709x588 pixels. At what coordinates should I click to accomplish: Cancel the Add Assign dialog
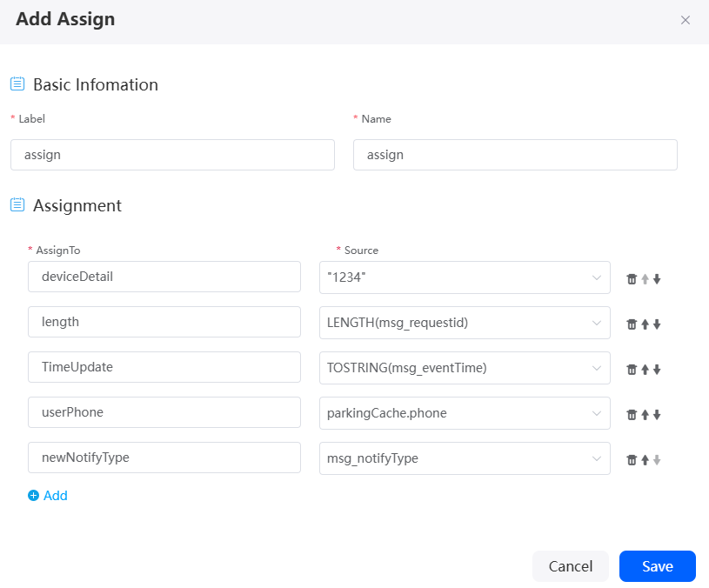[x=571, y=566]
